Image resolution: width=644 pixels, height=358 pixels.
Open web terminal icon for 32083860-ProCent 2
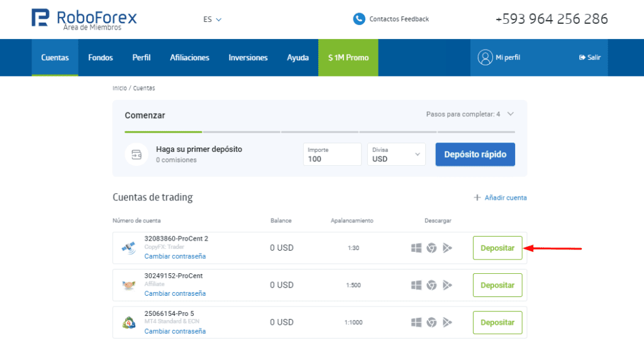point(431,247)
